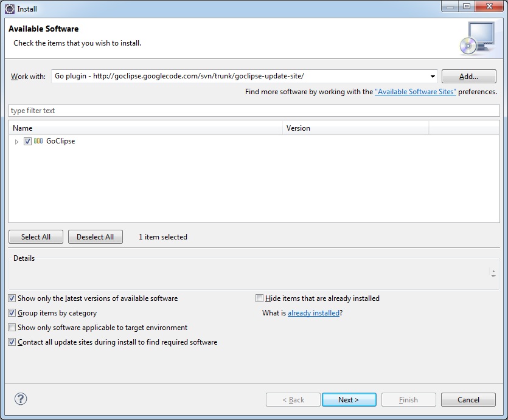Open the already installed link
This screenshot has width=508, height=420.
(313, 313)
